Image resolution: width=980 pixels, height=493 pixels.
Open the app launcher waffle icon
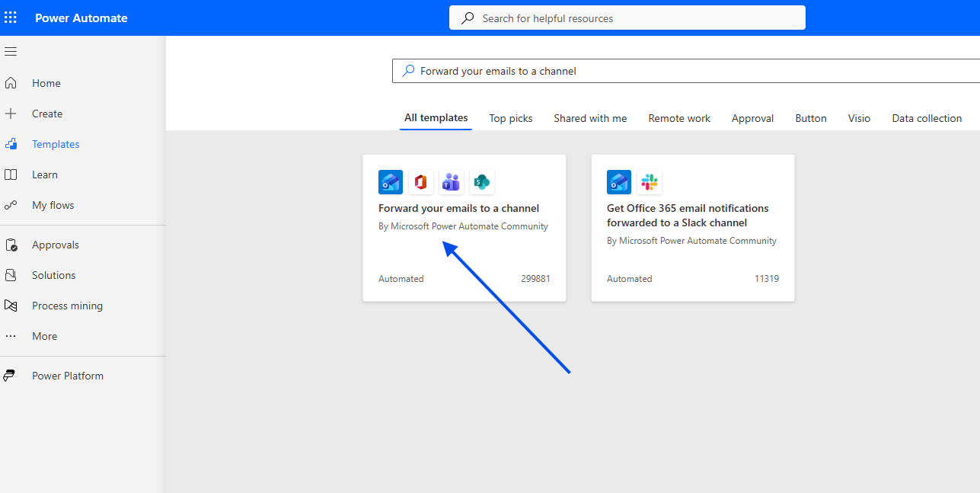[x=11, y=18]
